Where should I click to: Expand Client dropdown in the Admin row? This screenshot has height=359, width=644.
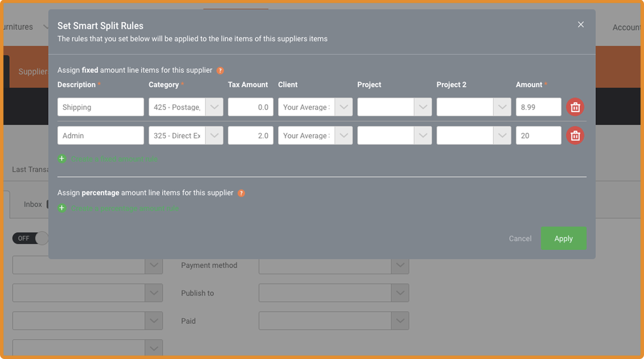344,136
